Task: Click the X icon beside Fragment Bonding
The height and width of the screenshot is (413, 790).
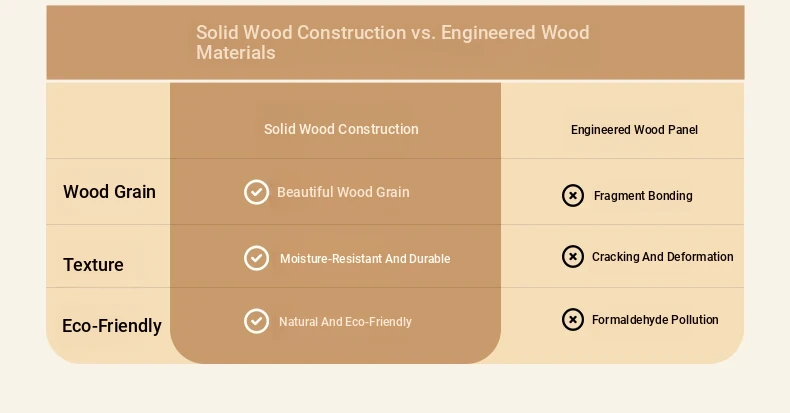Action: [x=573, y=195]
